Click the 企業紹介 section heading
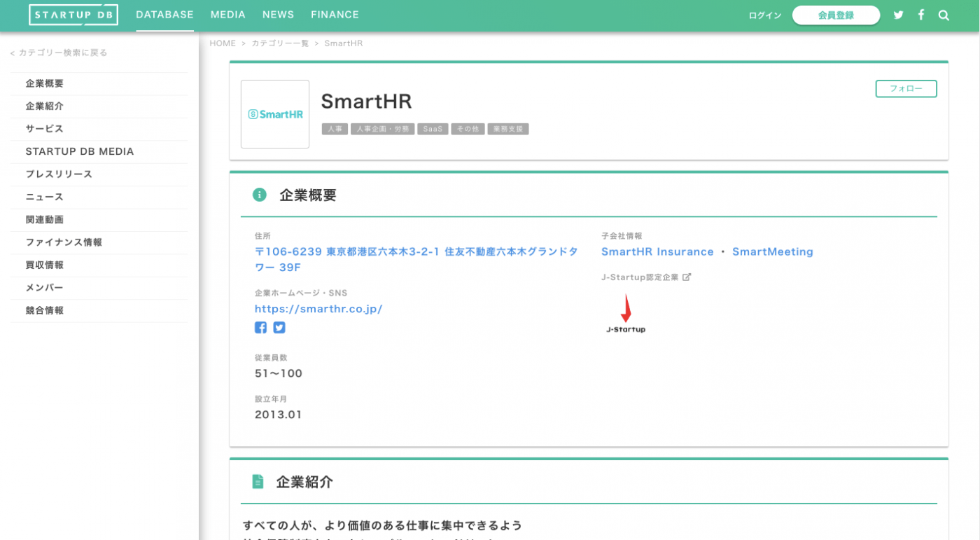The width and height of the screenshot is (980, 540). click(x=304, y=482)
